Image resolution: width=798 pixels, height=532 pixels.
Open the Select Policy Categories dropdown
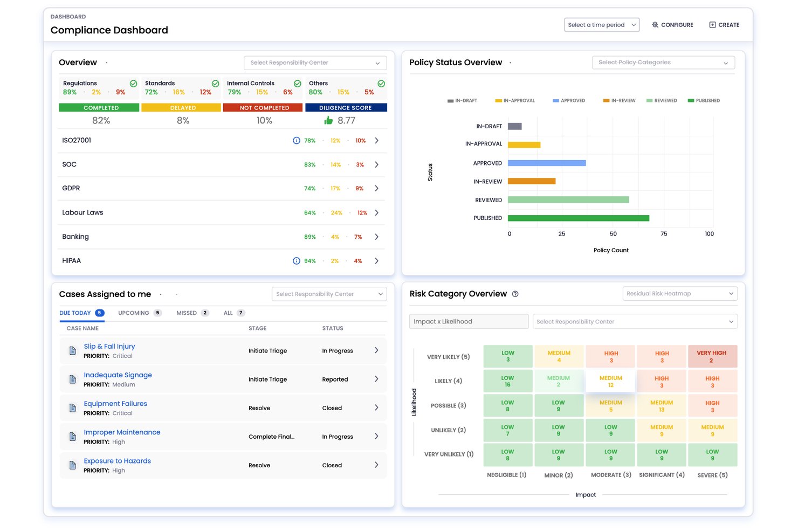coord(663,63)
